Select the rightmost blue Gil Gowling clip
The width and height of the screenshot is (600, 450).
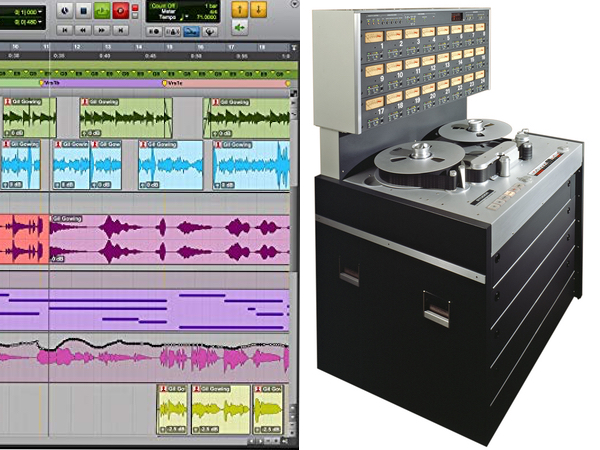coord(251,165)
